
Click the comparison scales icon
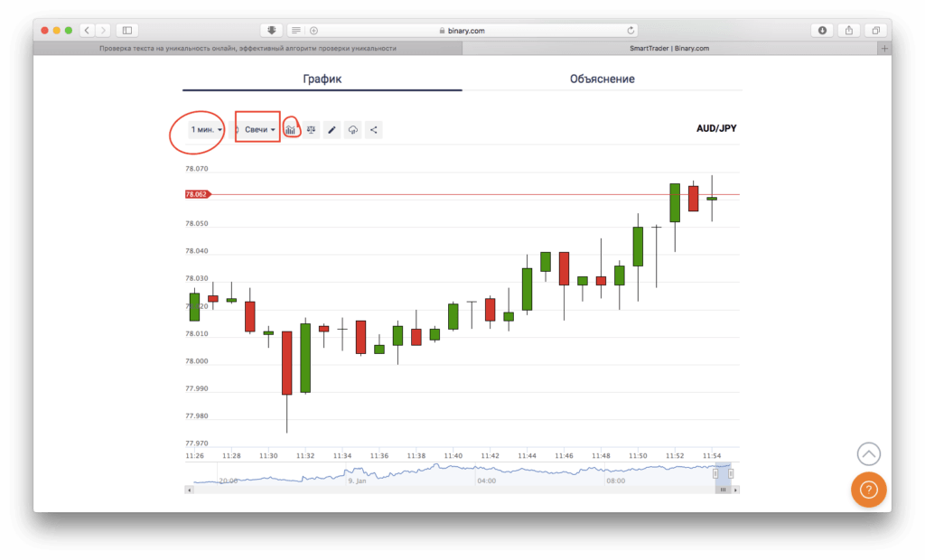[312, 130]
